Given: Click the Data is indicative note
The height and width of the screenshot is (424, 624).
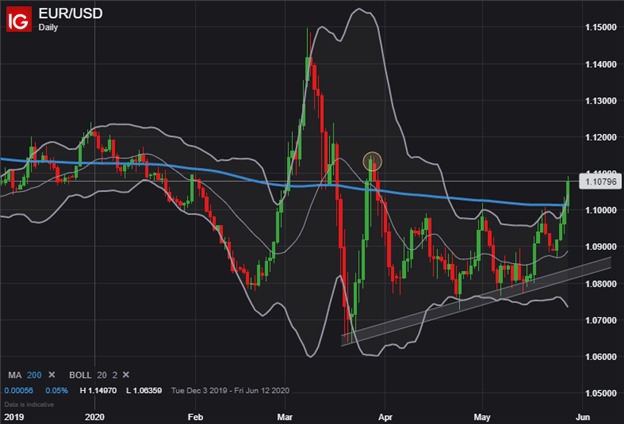Looking at the screenshot, I should click(29, 404).
